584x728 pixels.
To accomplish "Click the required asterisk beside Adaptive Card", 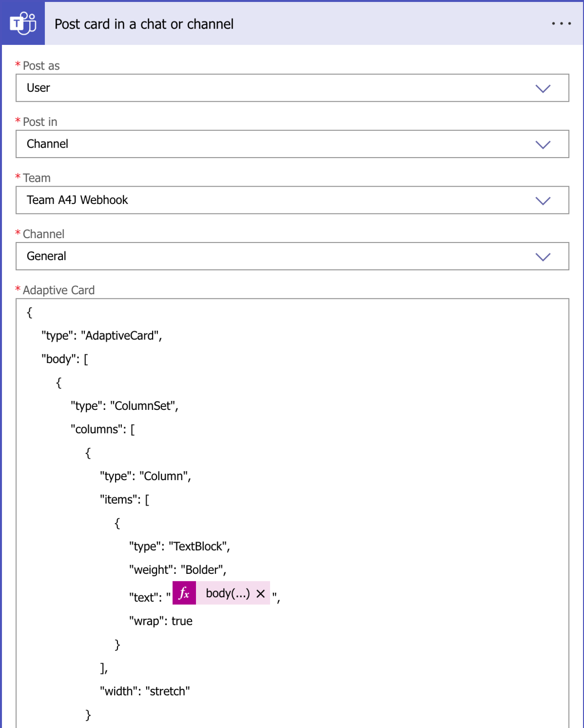I will (18, 290).
